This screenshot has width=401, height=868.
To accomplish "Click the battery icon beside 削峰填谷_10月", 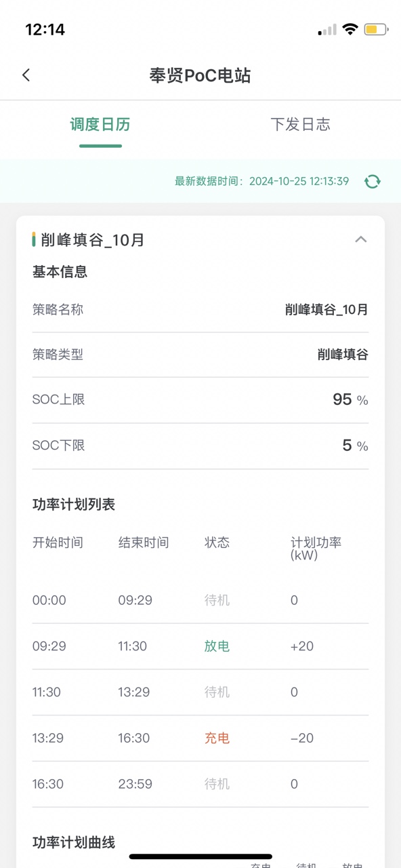I will coord(35,239).
